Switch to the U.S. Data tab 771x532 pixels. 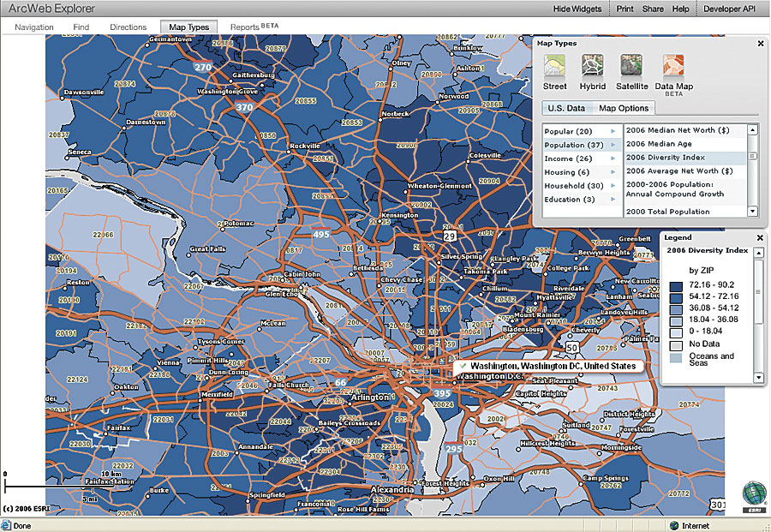[x=566, y=108]
